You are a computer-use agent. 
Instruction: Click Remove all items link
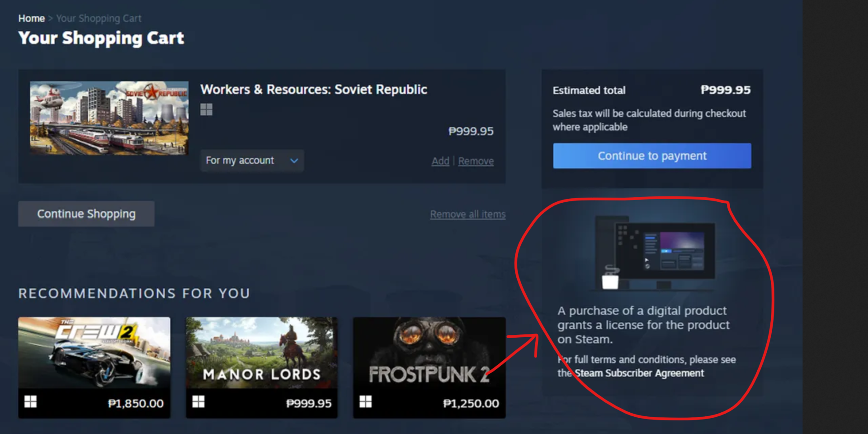[467, 215]
